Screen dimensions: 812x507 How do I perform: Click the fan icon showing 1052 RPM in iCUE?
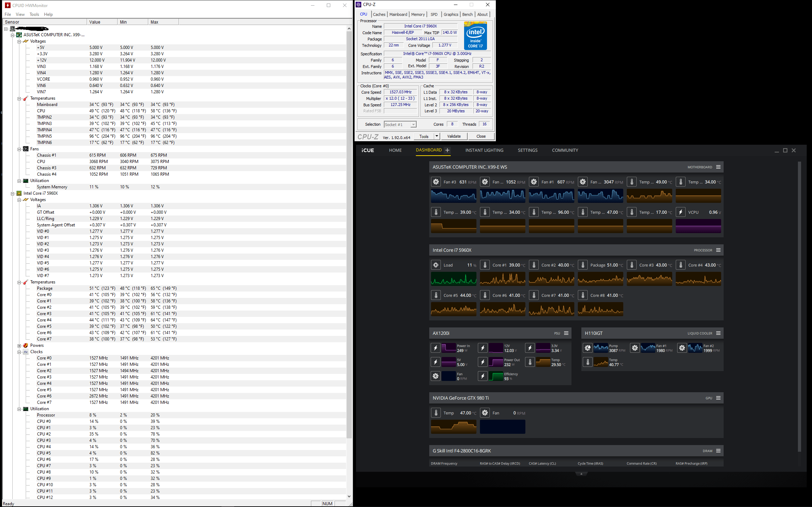485,182
